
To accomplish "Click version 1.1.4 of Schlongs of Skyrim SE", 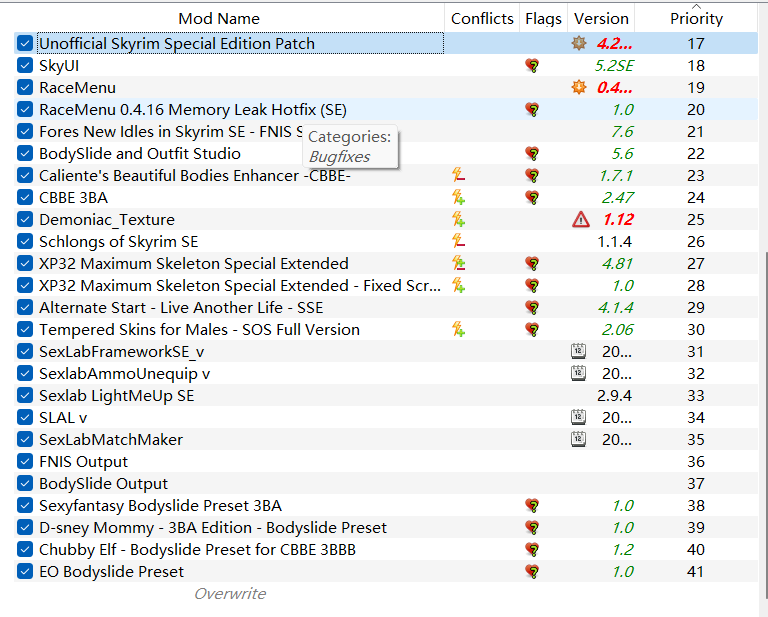I will 614,241.
